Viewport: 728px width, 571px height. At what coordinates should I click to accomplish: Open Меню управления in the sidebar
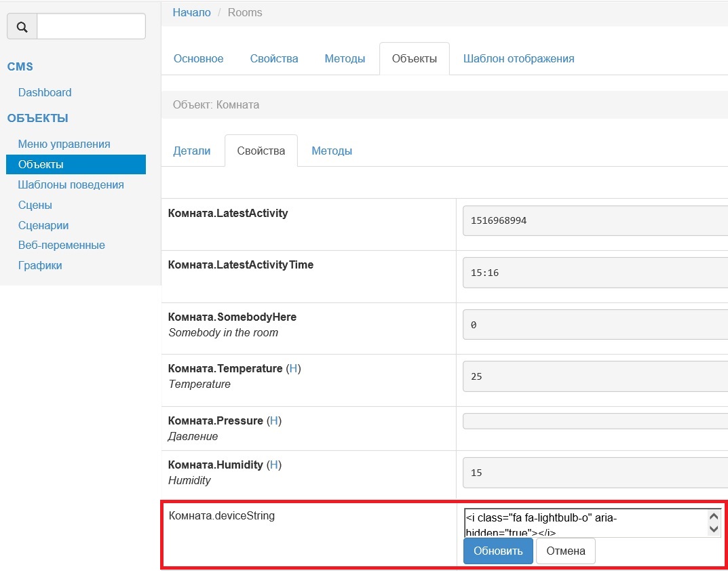(64, 144)
